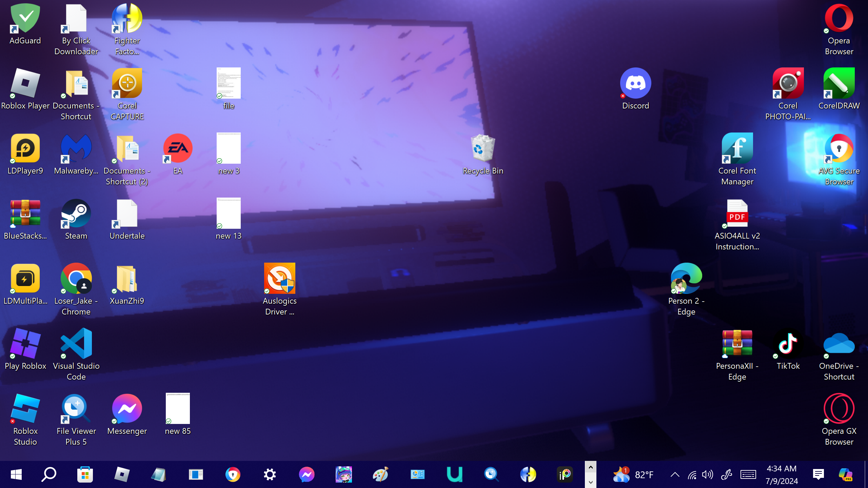Select the EA app shortcut
This screenshot has height=488, width=868.
(178, 149)
